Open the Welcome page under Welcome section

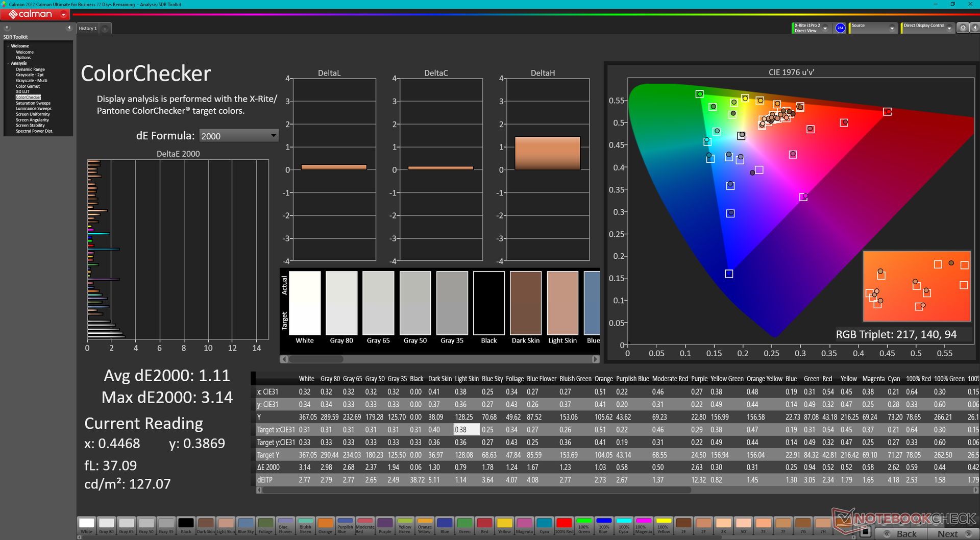[x=24, y=52]
